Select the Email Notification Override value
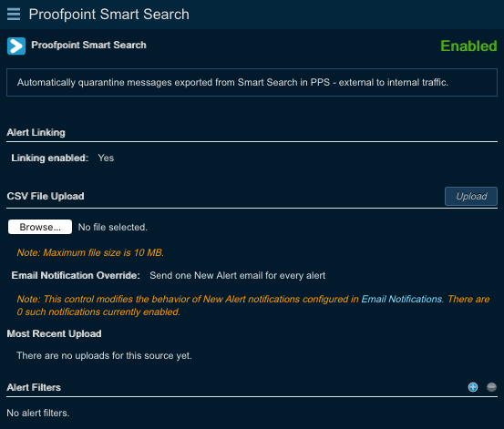Image resolution: width=504 pixels, height=429 pixels. [238, 275]
